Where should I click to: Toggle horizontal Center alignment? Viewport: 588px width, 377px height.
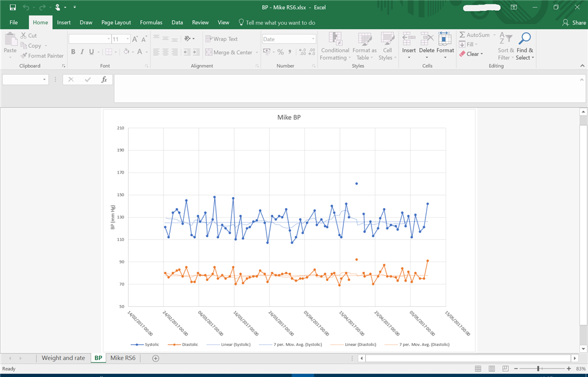(165, 52)
